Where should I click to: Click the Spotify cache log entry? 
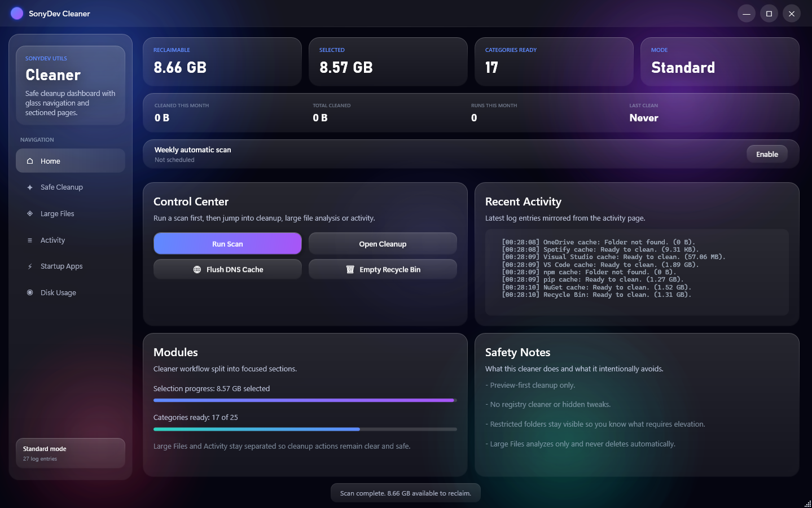[600, 249]
